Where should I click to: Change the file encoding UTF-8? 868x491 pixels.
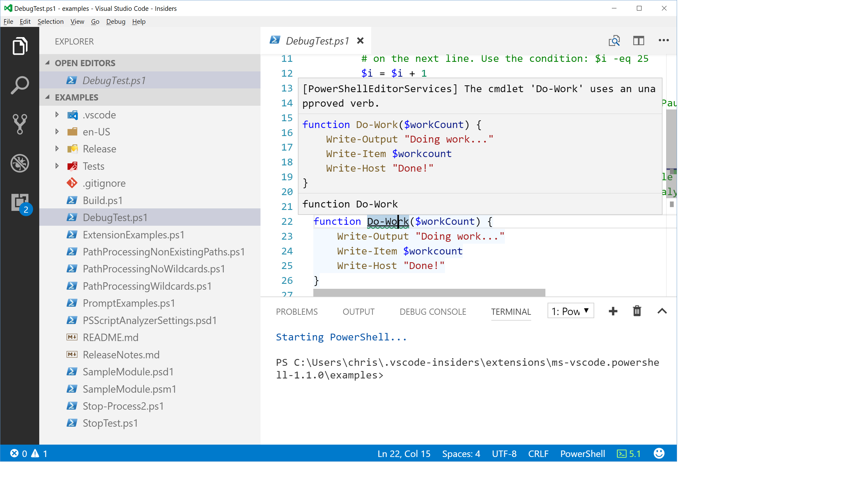tap(504, 454)
